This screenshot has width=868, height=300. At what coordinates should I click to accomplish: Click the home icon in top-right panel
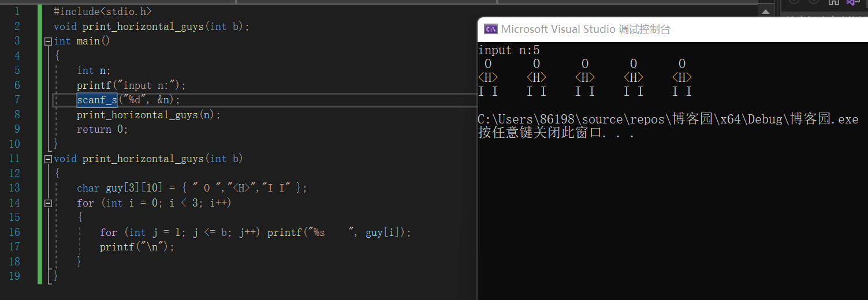tap(832, 2)
